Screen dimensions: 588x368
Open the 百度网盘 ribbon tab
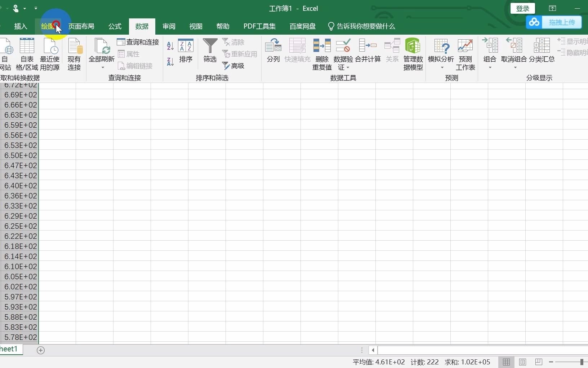(x=303, y=26)
